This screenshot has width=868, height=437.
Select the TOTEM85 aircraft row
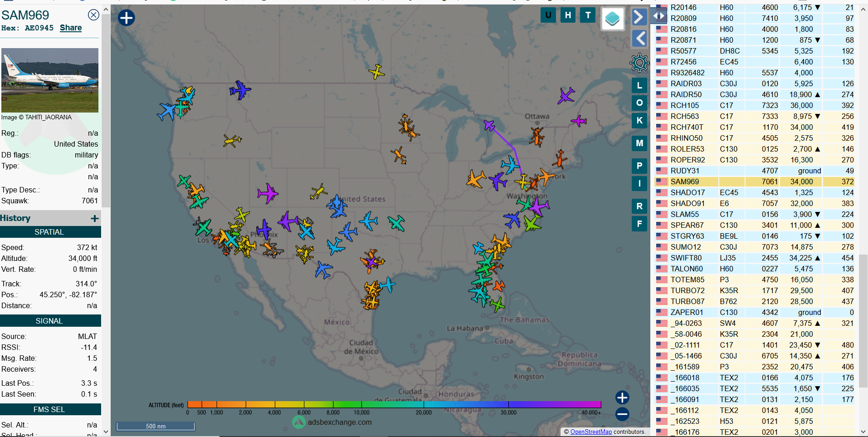755,280
